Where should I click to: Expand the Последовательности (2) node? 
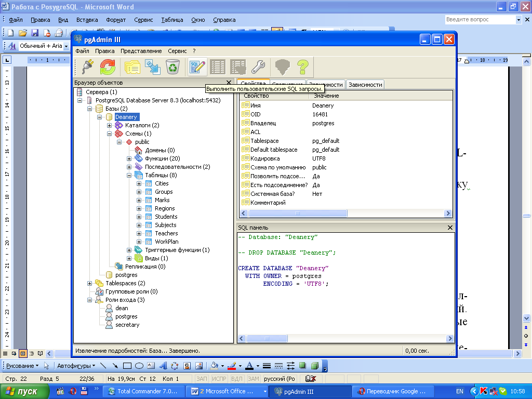[x=129, y=167]
